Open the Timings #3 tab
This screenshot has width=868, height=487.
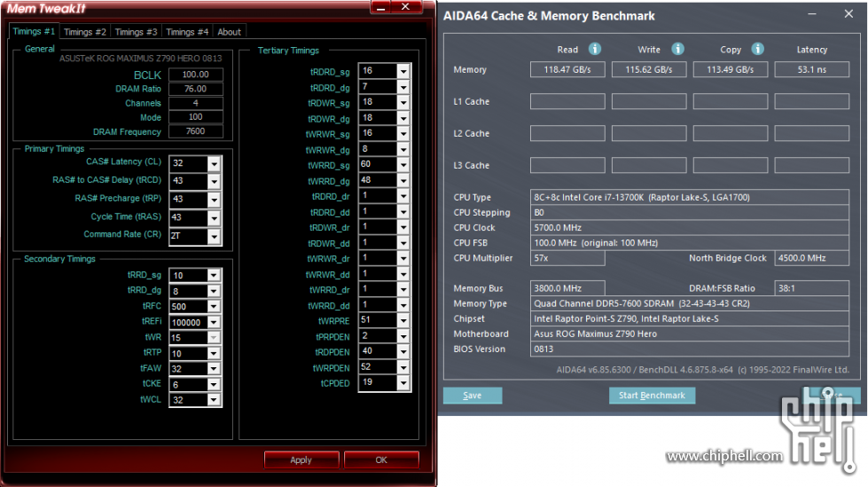[x=137, y=32]
